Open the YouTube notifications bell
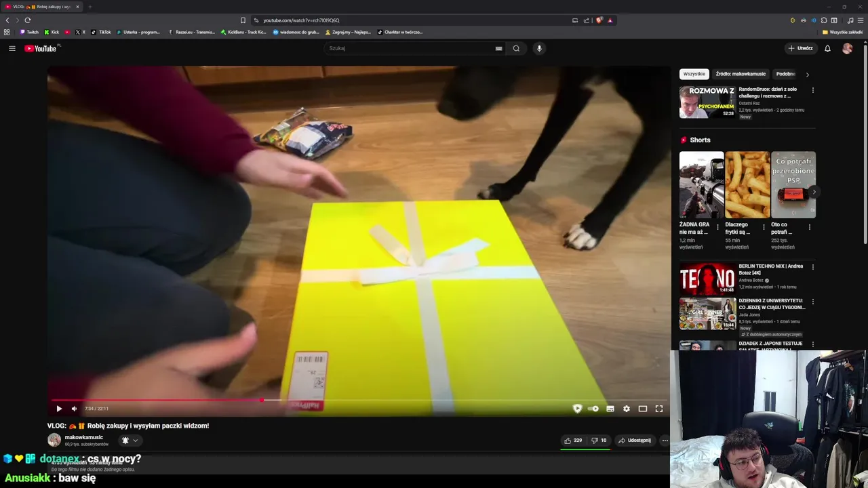This screenshot has width=868, height=488. pyautogui.click(x=827, y=48)
